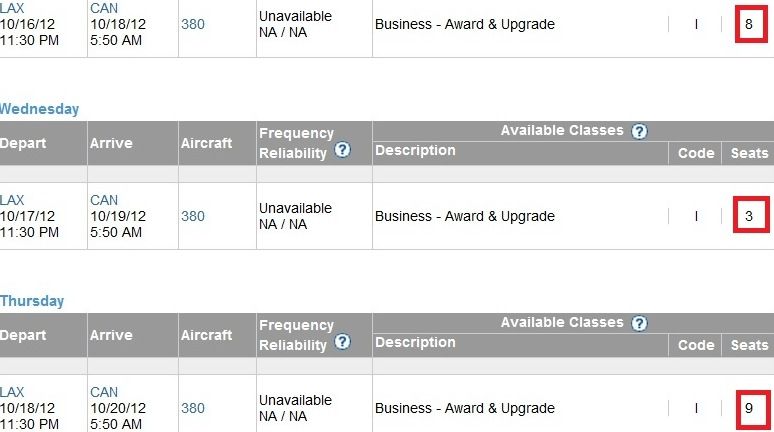Select Seats column header in Thursday table
Image resolution: width=774 pixels, height=432 pixels.
coord(749,345)
